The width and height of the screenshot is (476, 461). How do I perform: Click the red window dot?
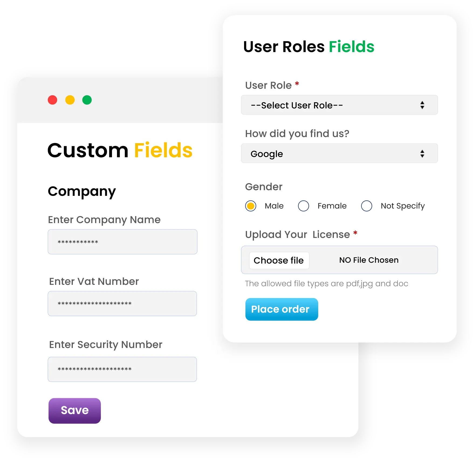click(53, 100)
